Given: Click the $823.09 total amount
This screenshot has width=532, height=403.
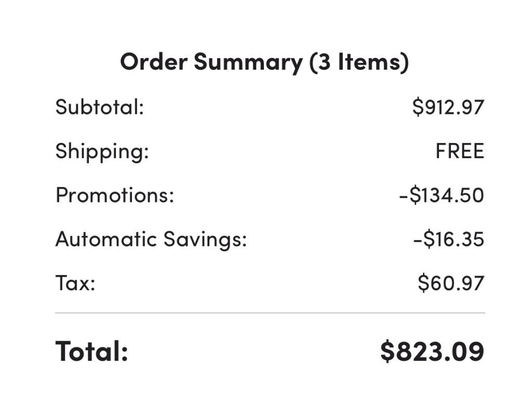Looking at the screenshot, I should [432, 350].
